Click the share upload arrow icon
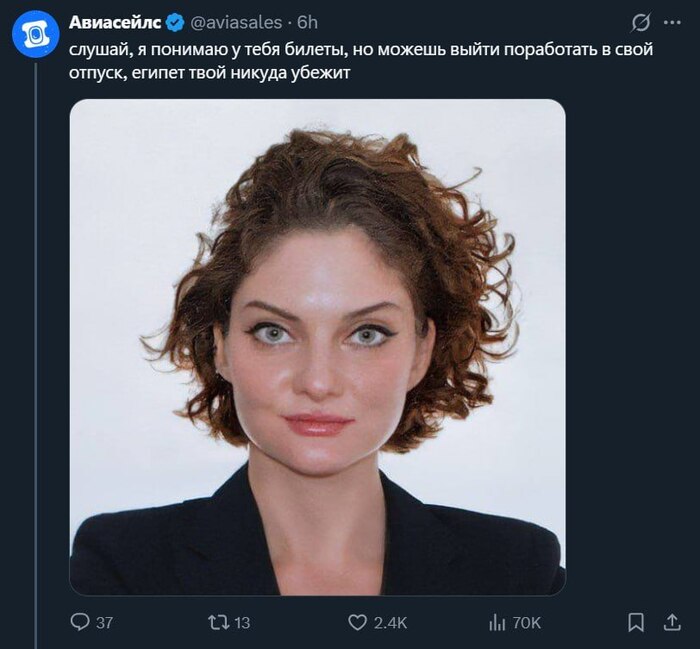The height and width of the screenshot is (649, 700). click(672, 622)
